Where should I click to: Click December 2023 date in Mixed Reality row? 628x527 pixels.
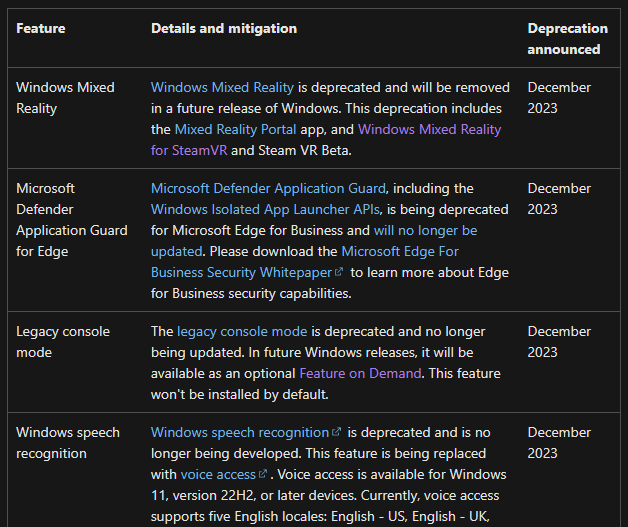[559, 98]
